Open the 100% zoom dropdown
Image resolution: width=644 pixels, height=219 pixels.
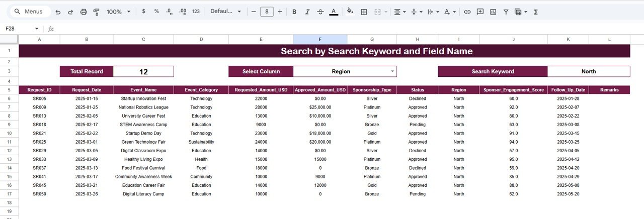[119, 12]
